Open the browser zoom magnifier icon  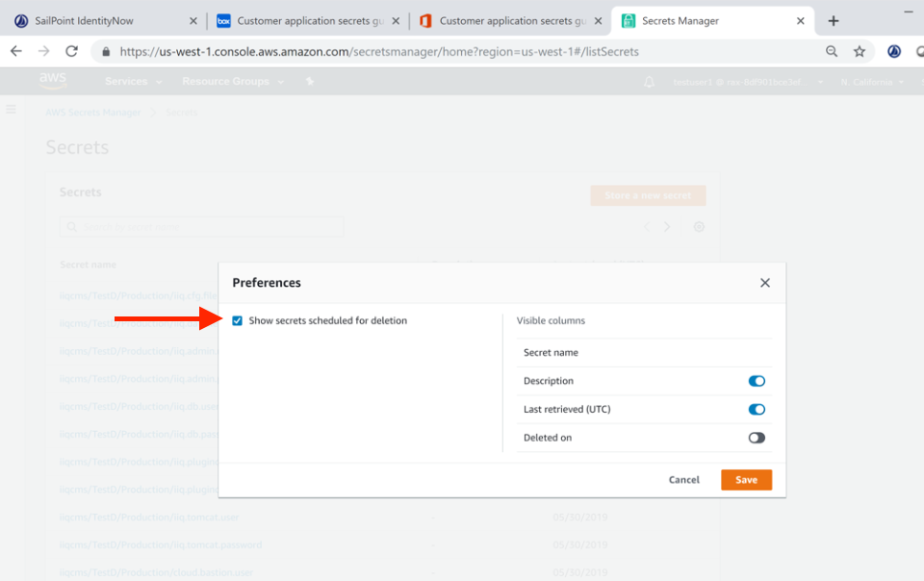(832, 52)
